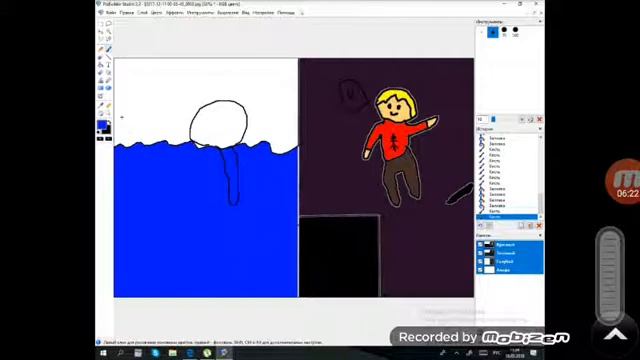
Task: Click the undo icon below History list
Action: (x=481, y=226)
